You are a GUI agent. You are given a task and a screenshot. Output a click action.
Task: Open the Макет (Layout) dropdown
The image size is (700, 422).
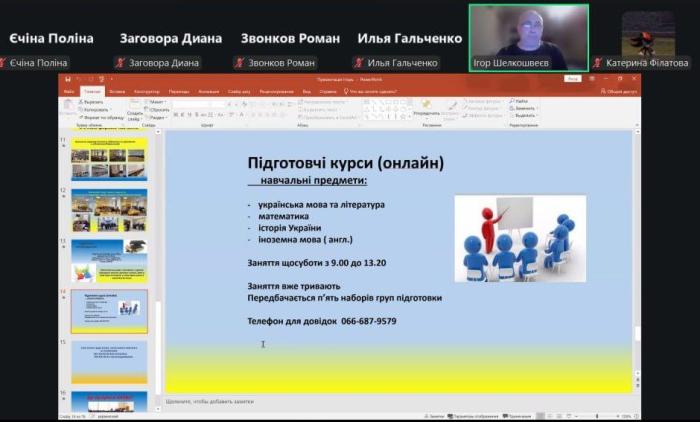click(157, 101)
